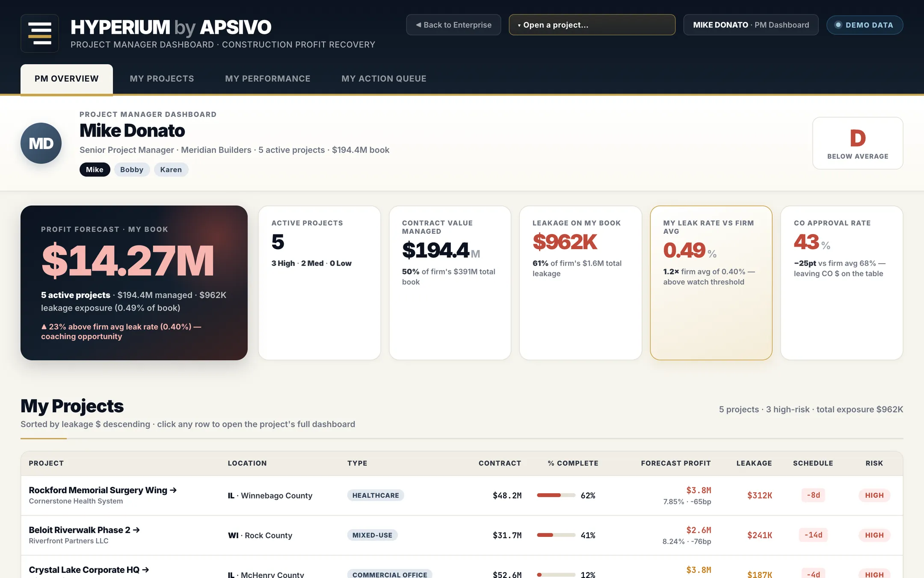Click the $241K leakage cell
The image size is (924, 578).
pos(760,535)
